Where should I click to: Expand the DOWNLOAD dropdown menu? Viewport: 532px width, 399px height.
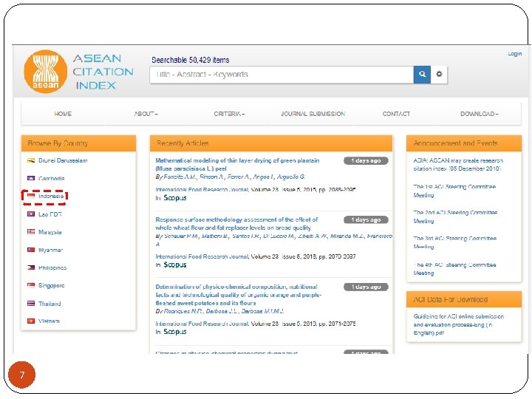tap(479, 114)
